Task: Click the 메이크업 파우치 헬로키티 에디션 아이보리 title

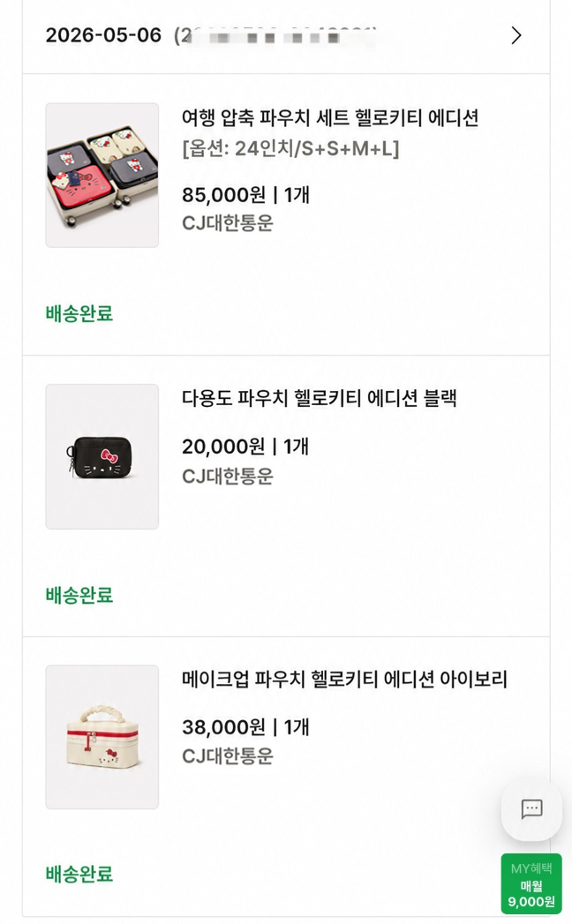Action: tap(344, 679)
